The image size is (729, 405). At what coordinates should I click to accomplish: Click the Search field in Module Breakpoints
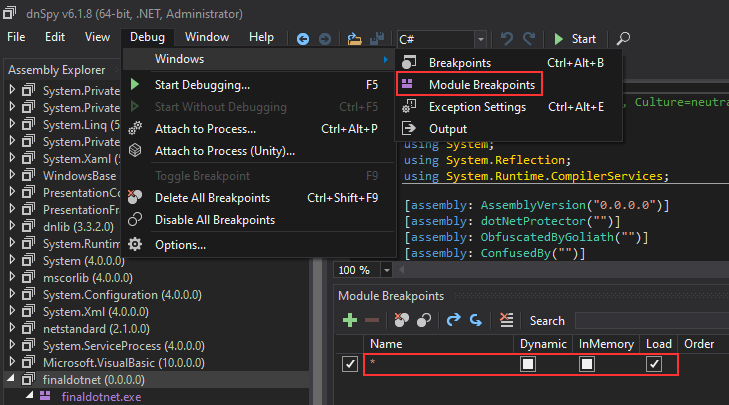[x=650, y=320]
